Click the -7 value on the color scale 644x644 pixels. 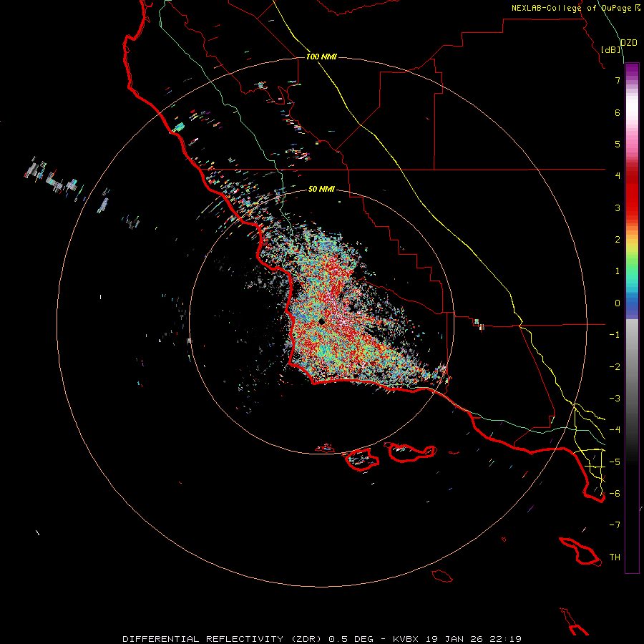[615, 525]
